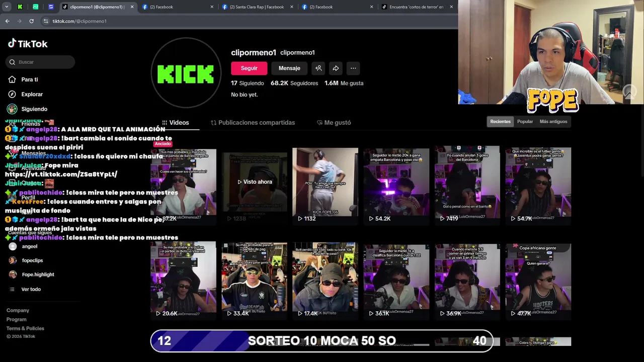The height and width of the screenshot is (362, 644).
Task: Click the search magnifier icon
Action: pos(12,62)
